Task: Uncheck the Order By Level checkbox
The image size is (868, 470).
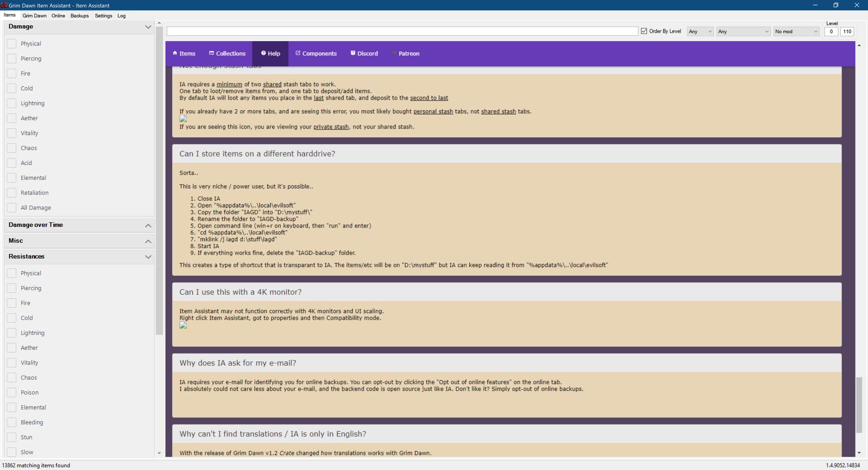Action: (x=644, y=31)
